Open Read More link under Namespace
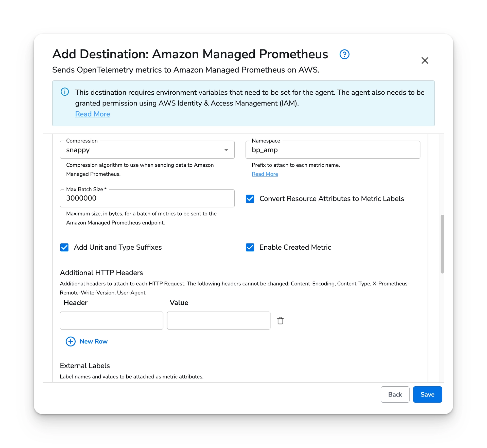 [x=265, y=174]
